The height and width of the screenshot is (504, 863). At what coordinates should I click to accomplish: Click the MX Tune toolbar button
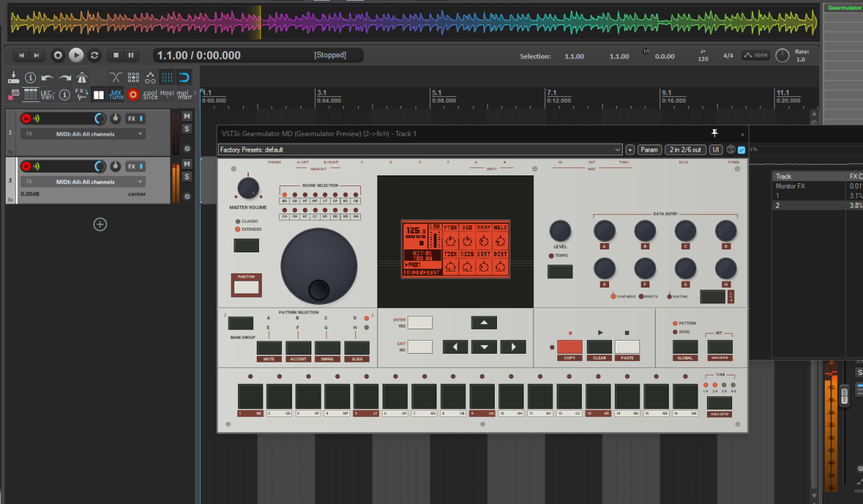(x=116, y=94)
